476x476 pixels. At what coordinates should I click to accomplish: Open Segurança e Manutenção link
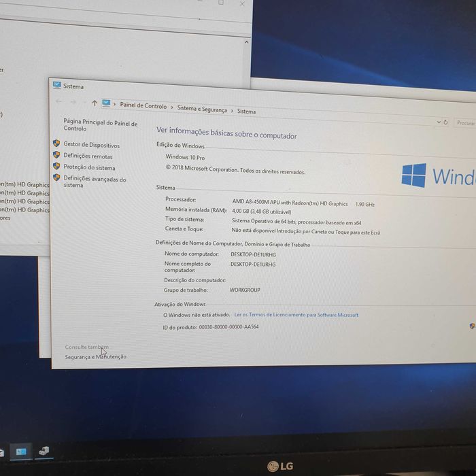[x=96, y=357]
